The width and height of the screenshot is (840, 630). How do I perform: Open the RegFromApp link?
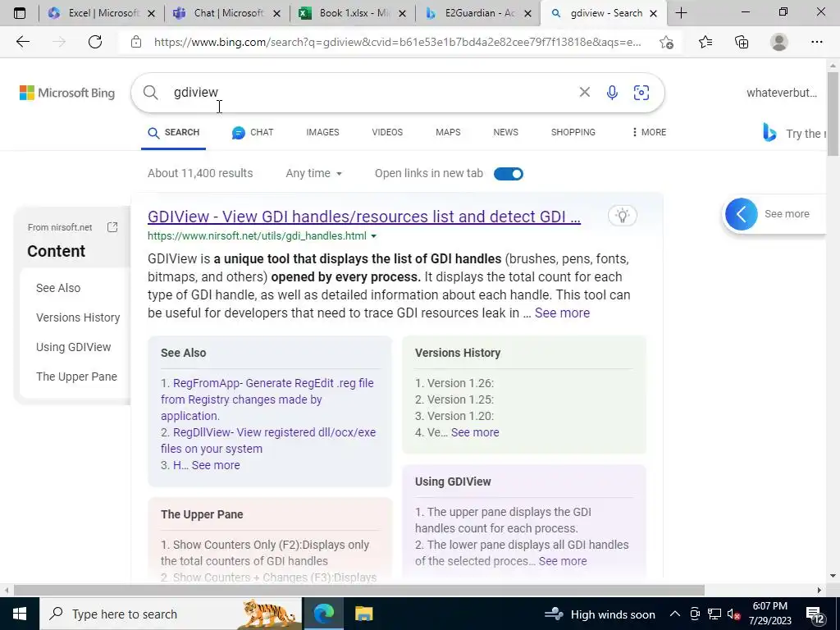pos(267,399)
